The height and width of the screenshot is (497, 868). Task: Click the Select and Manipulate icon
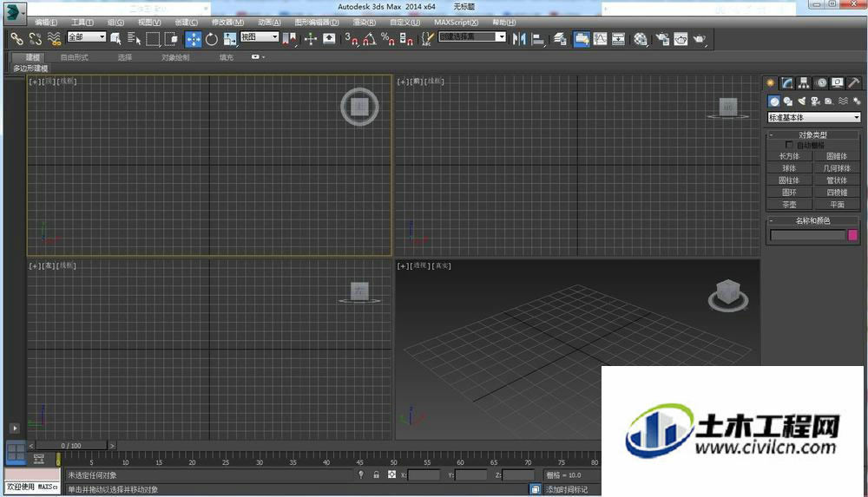click(311, 39)
